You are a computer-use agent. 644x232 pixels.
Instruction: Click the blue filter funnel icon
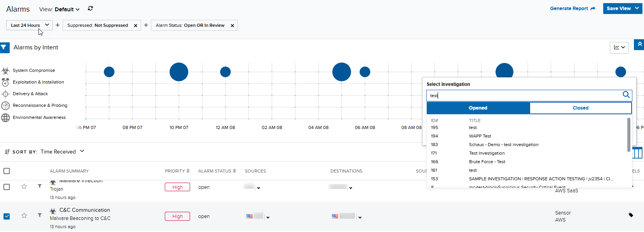click(4, 47)
